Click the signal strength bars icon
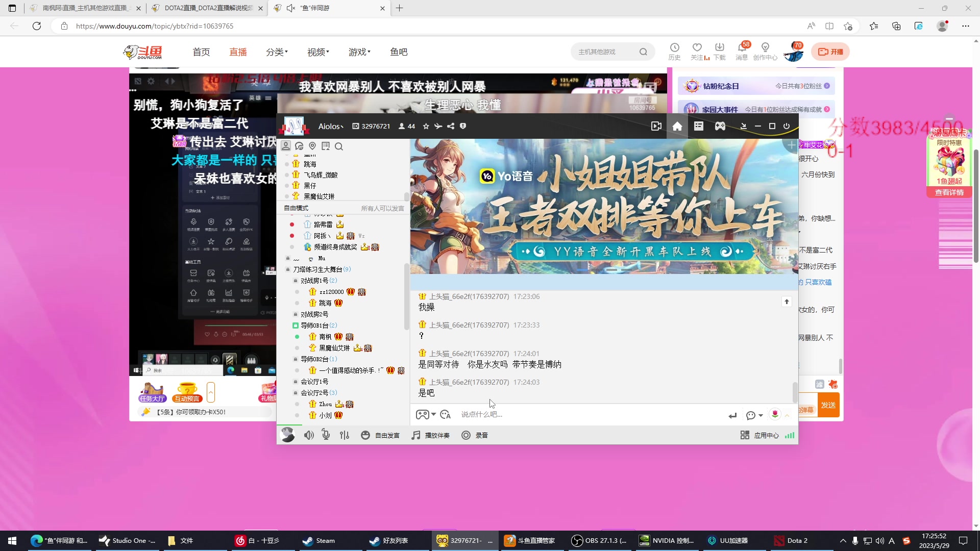 tap(790, 435)
